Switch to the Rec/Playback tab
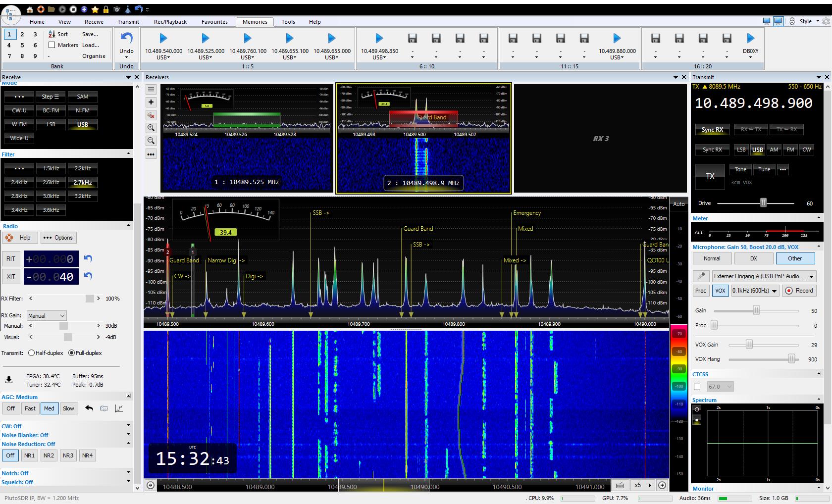This screenshot has height=504, width=832. pyautogui.click(x=170, y=22)
